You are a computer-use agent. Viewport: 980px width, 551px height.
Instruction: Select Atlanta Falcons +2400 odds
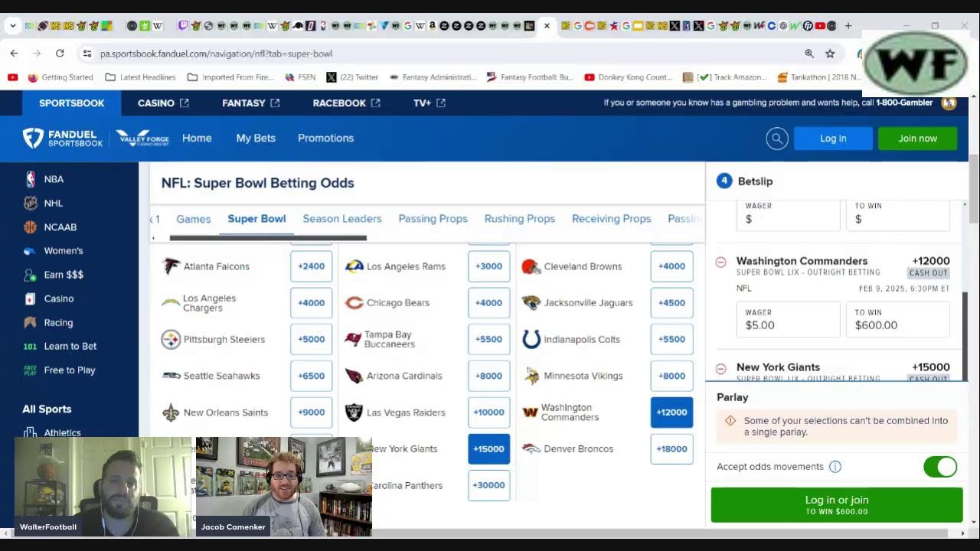click(311, 266)
